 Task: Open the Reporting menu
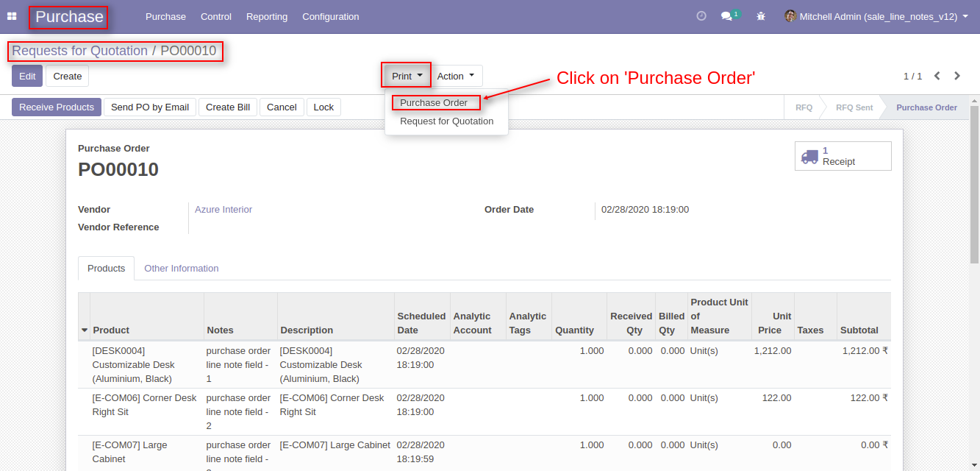(x=266, y=16)
